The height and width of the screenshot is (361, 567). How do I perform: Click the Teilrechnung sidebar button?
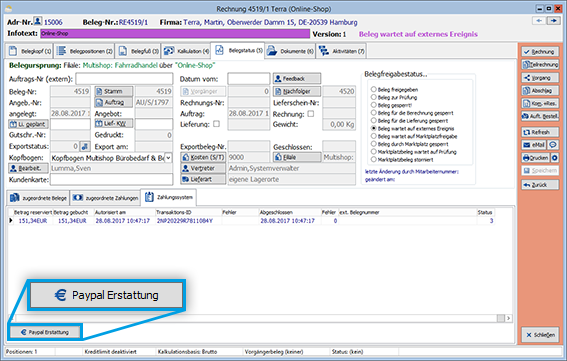point(540,65)
